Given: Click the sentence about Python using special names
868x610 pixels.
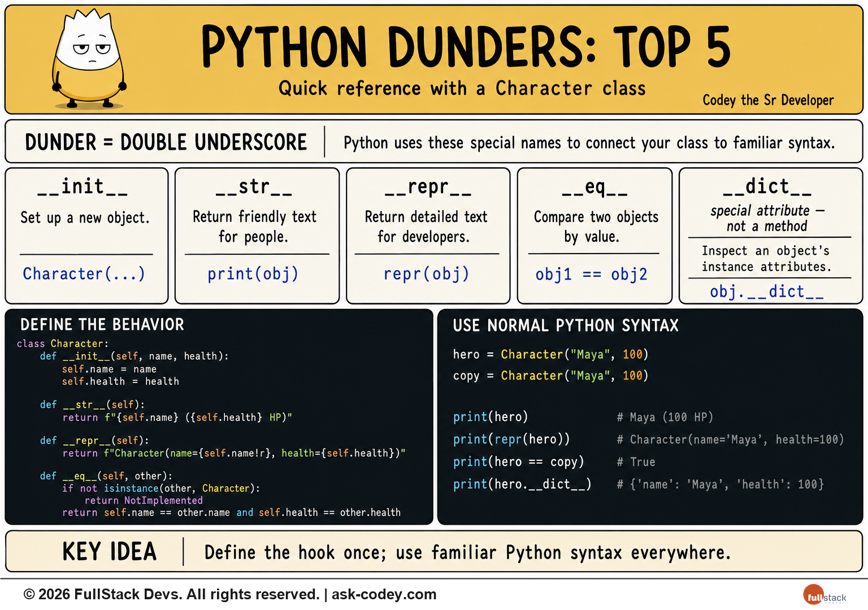Looking at the screenshot, I should point(589,143).
